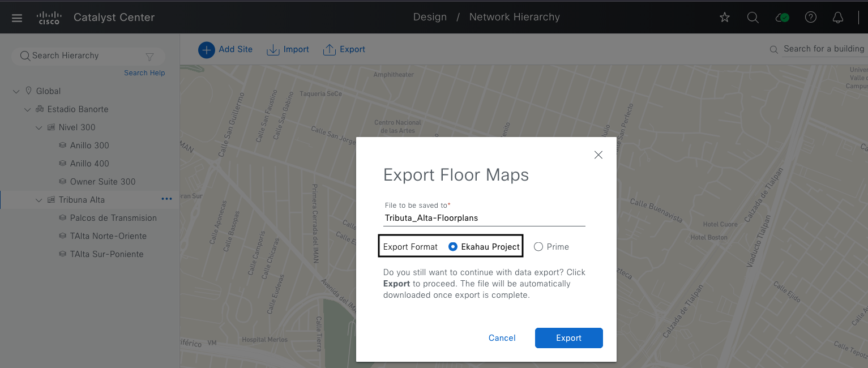Image resolution: width=868 pixels, height=368 pixels.
Task: Click the hierarchy filter funnel icon
Action: click(149, 56)
